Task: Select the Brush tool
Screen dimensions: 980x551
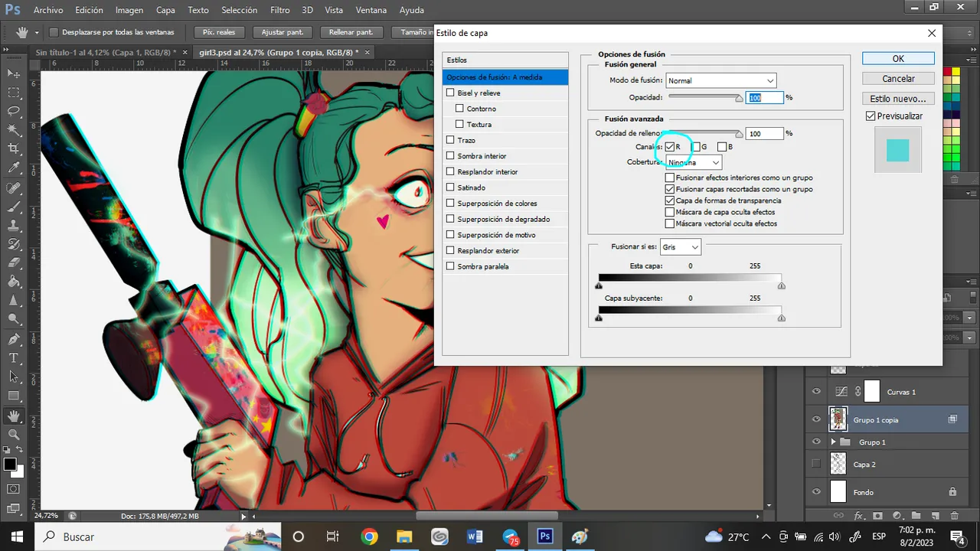Action: pyautogui.click(x=14, y=207)
